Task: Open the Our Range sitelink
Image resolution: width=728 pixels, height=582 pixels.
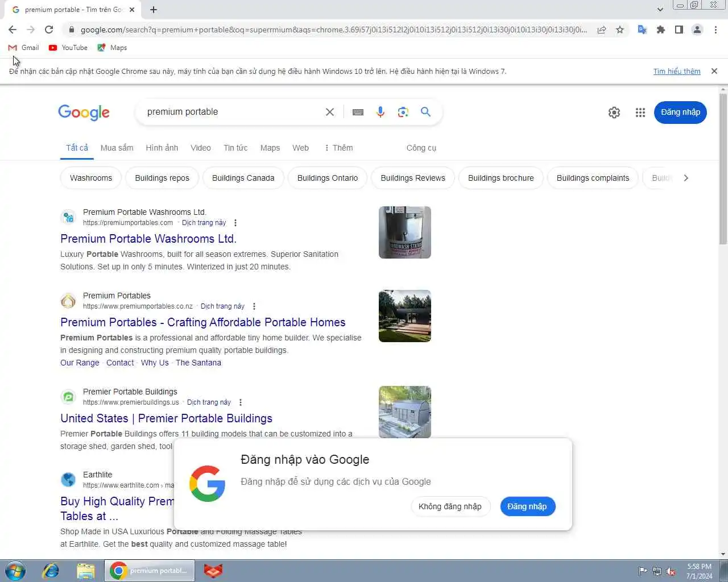Action: pyautogui.click(x=80, y=363)
